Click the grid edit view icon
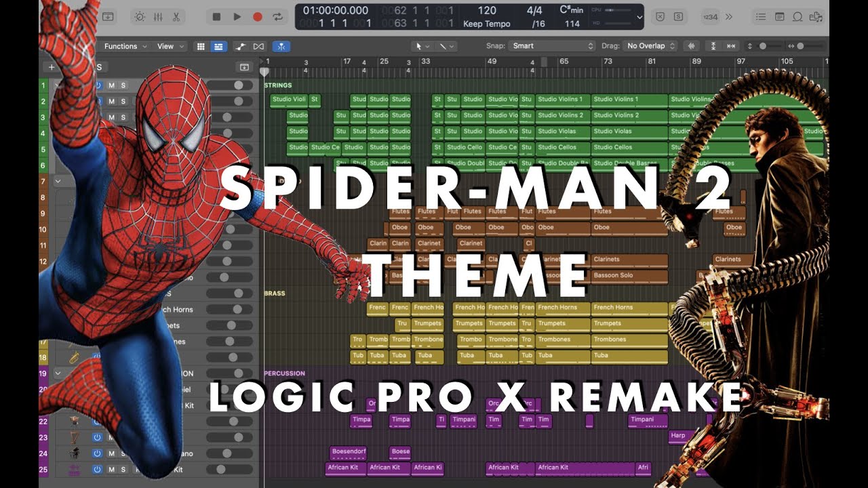Image resolution: width=868 pixels, height=488 pixels. tap(201, 46)
